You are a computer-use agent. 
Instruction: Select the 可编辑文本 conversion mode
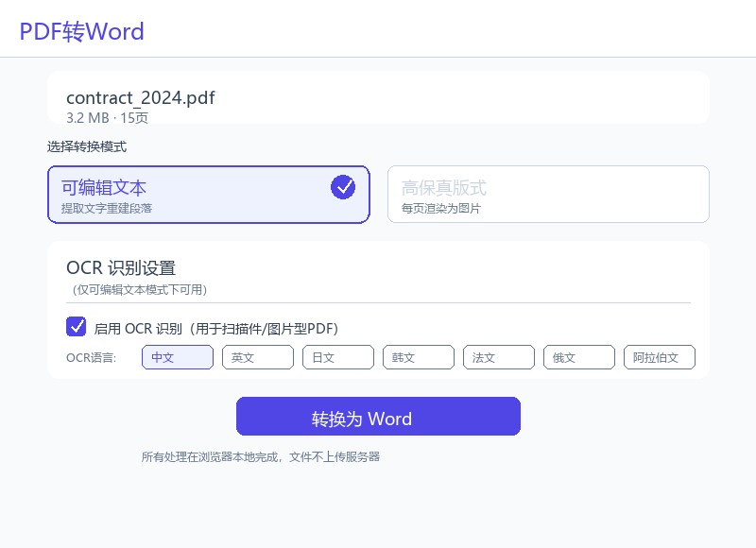click(209, 195)
